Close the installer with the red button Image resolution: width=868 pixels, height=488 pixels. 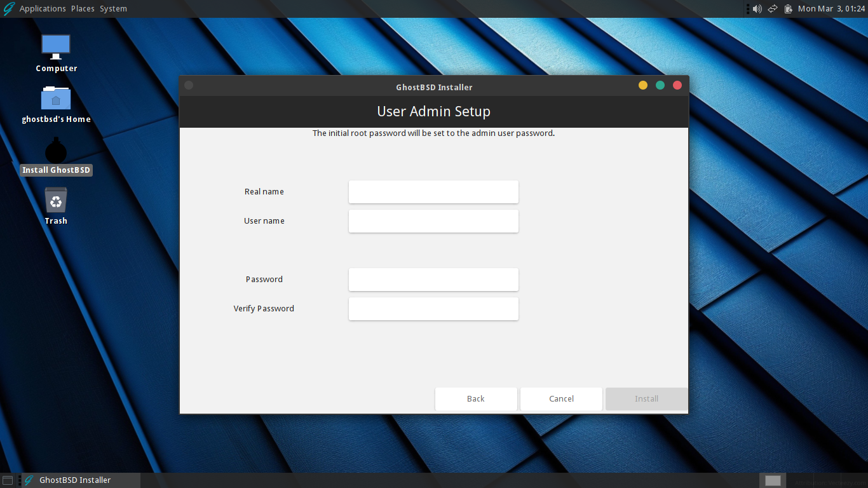tap(677, 85)
